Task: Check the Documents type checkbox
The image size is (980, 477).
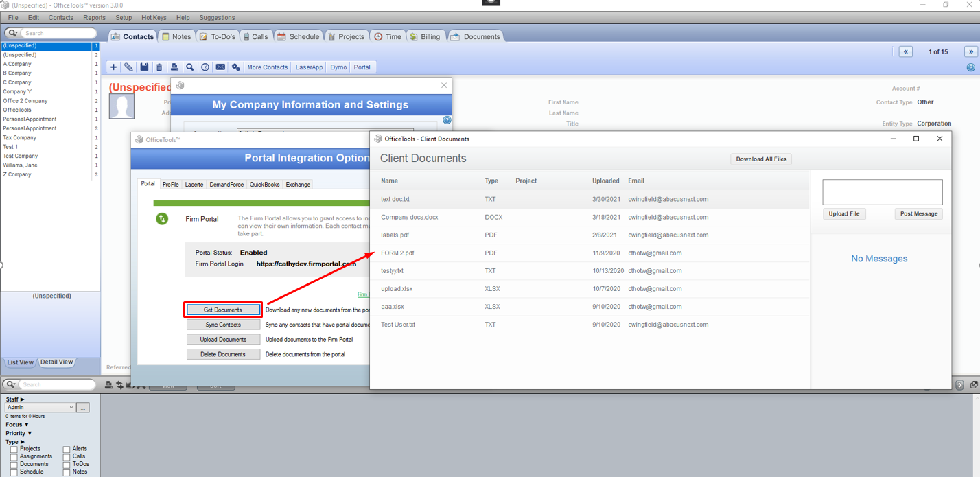Action: (14, 465)
